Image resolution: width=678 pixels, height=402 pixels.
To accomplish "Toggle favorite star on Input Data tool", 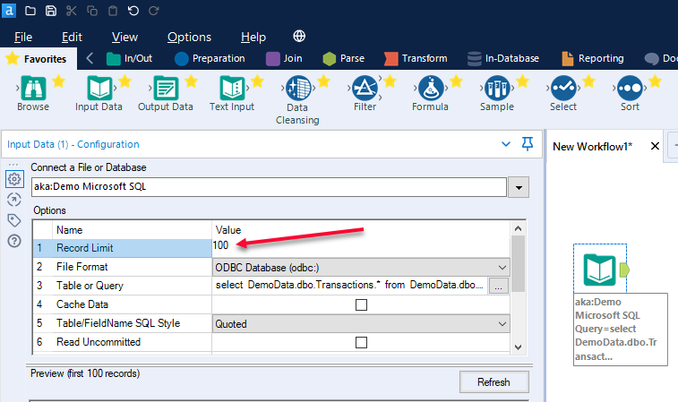I will coord(125,81).
